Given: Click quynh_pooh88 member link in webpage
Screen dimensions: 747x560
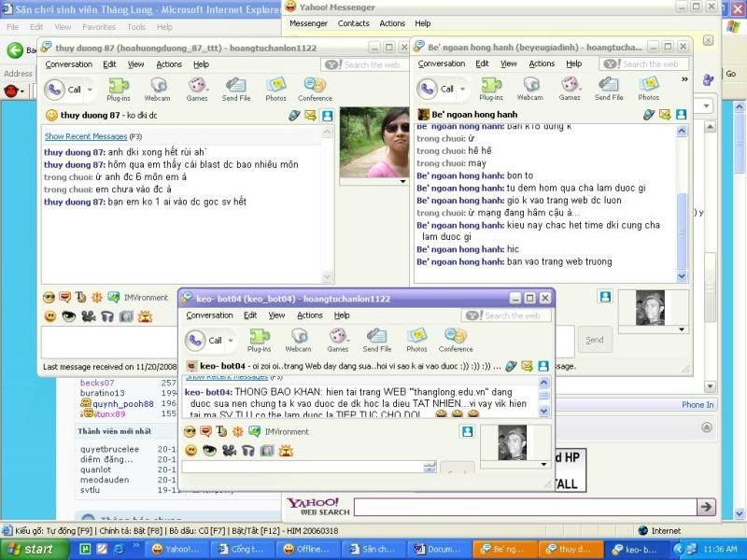Looking at the screenshot, I should pyautogui.click(x=123, y=404).
